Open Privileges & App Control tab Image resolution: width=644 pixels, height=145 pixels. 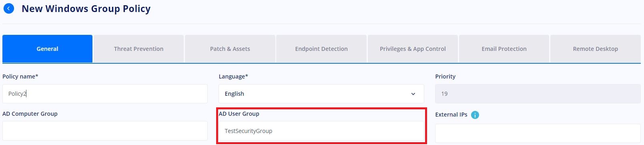[x=413, y=49]
